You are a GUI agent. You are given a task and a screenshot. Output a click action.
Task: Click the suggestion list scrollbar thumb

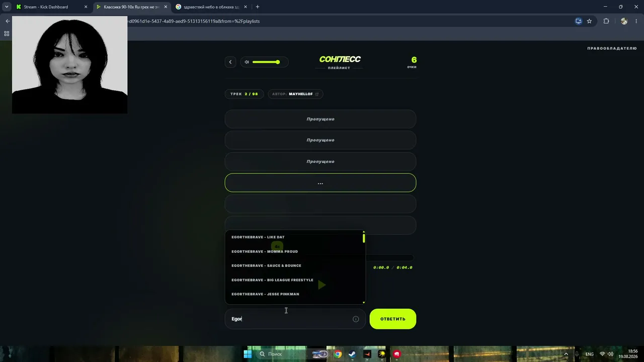pos(364,238)
